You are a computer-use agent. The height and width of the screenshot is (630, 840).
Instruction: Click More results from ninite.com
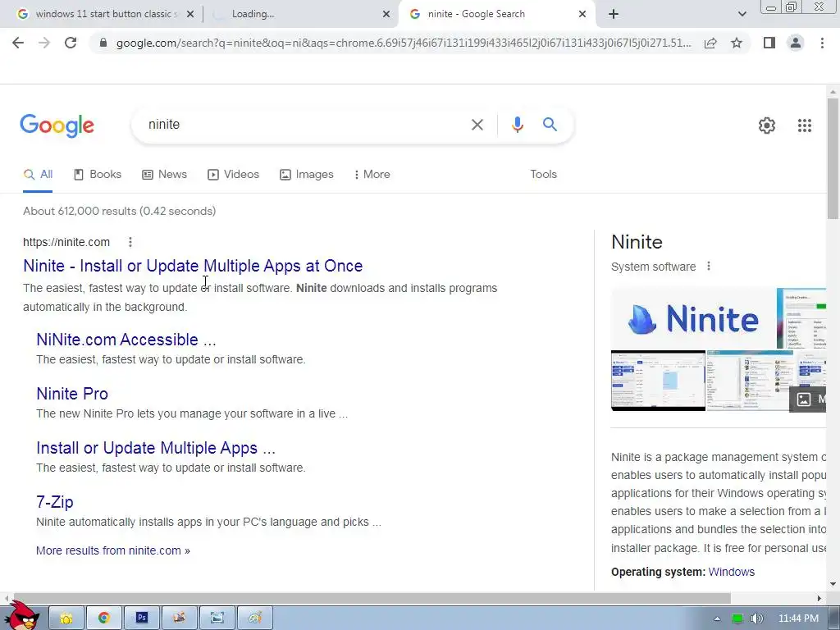point(113,550)
